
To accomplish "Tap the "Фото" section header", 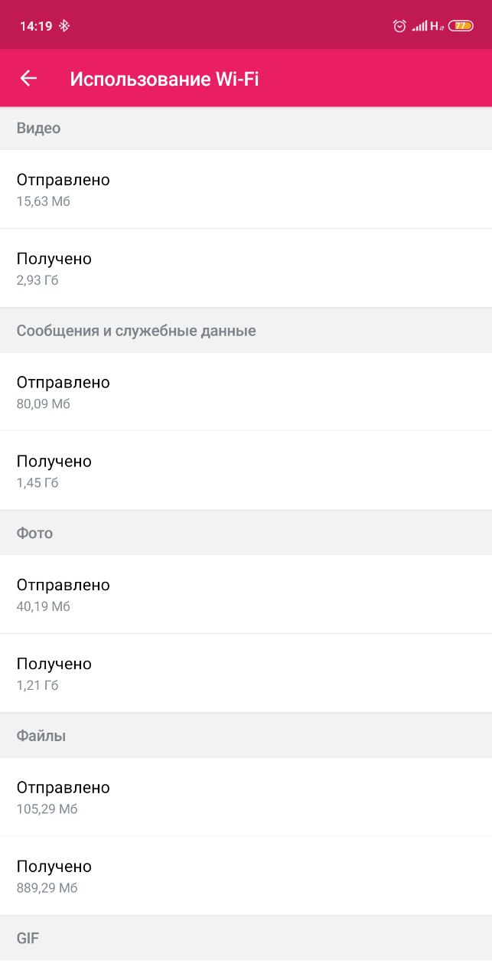I will 35,533.
